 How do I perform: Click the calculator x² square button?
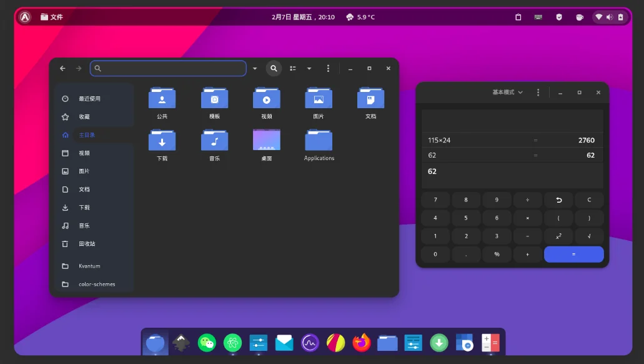[x=558, y=236]
